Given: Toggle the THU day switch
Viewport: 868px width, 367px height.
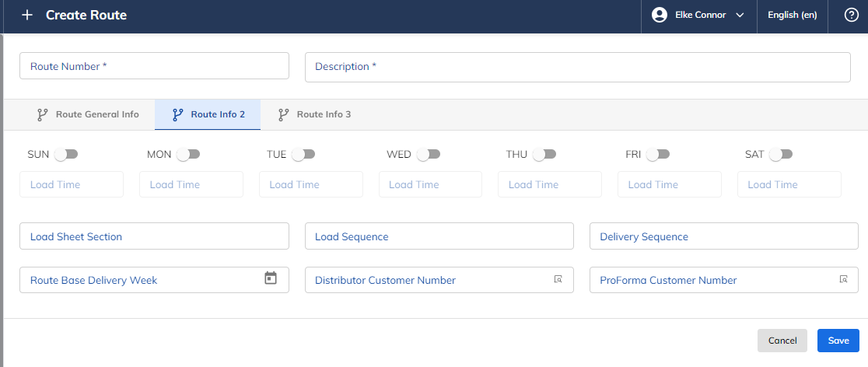Looking at the screenshot, I should click(x=544, y=155).
